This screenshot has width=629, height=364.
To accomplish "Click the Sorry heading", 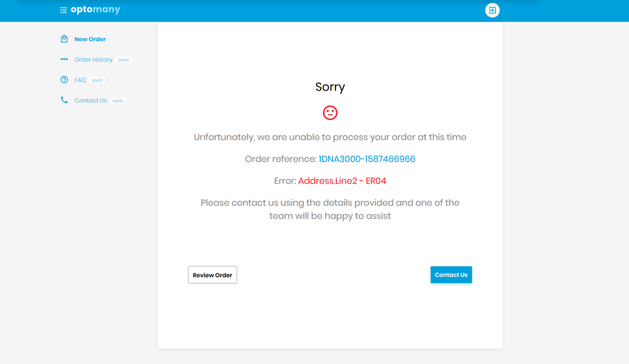I will [x=330, y=87].
